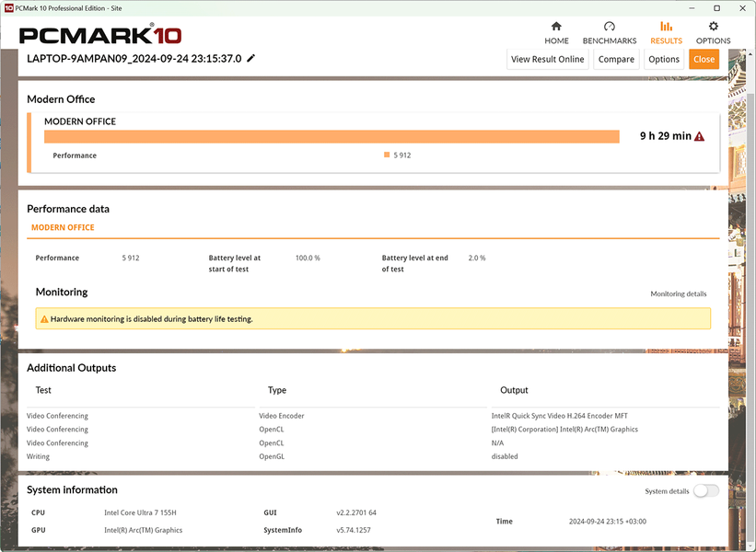756x552 pixels.
Task: Close the PCMark 10 window
Action: click(x=742, y=8)
